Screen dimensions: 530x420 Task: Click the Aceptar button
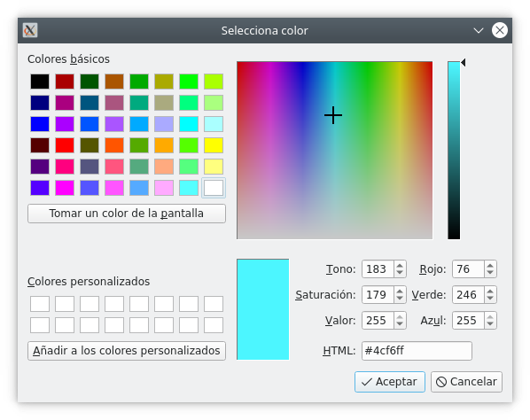coord(390,382)
